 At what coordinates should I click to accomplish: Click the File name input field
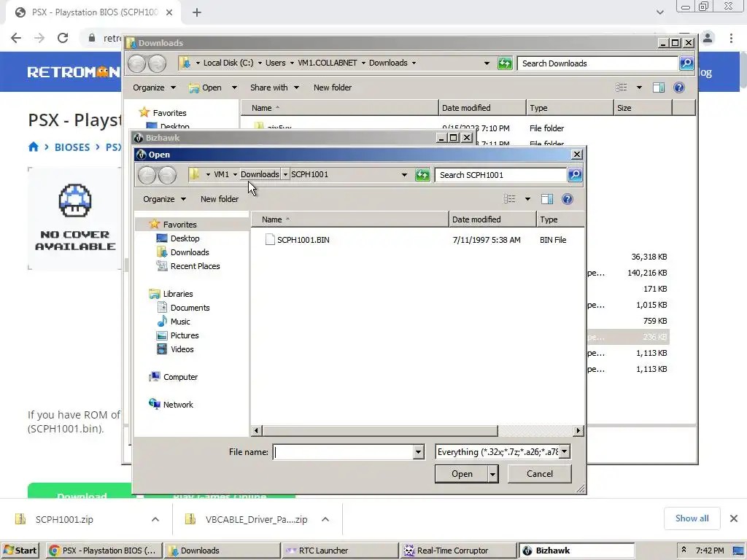click(x=344, y=452)
